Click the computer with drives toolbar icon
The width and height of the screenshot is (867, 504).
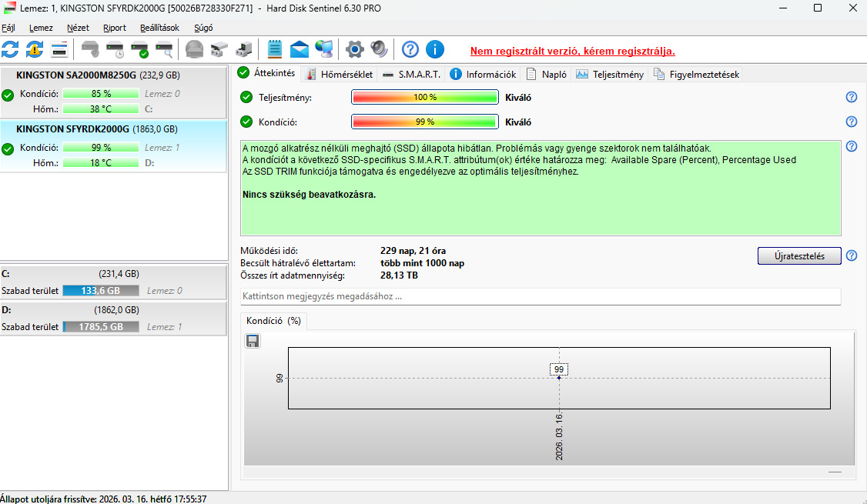click(244, 49)
